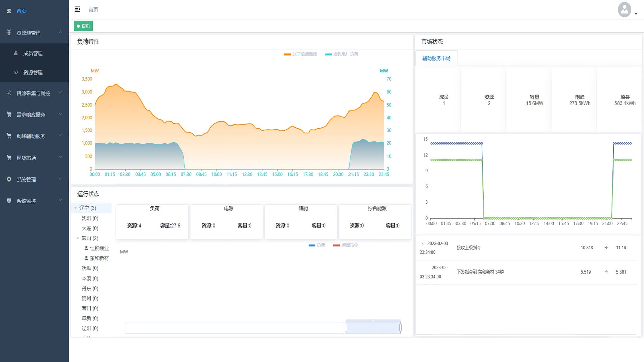644x362 pixels.
Task: Click the 系统管理 gear icon
Action: [9, 179]
